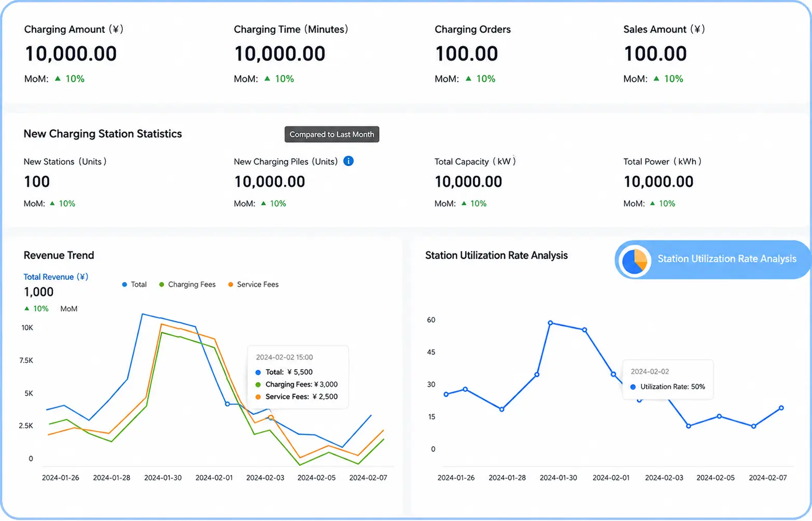Click the Charging Time (Minutes) label

pos(291,30)
